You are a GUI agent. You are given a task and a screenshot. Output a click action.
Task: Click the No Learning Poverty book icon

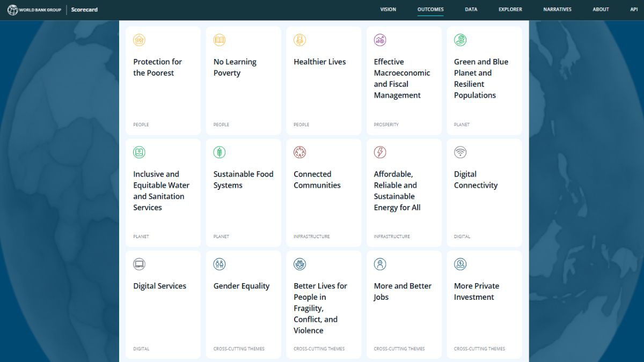coord(219,40)
